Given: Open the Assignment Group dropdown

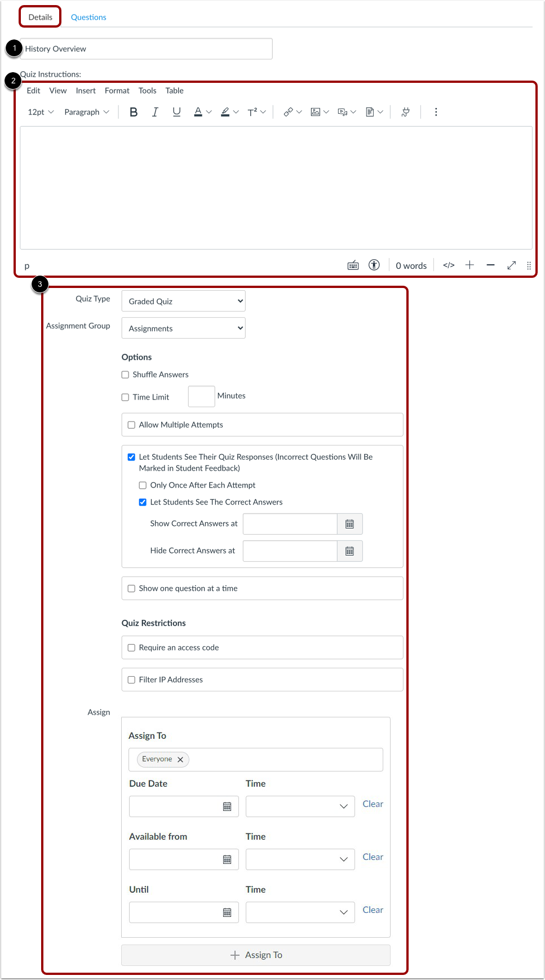Looking at the screenshot, I should (x=184, y=328).
